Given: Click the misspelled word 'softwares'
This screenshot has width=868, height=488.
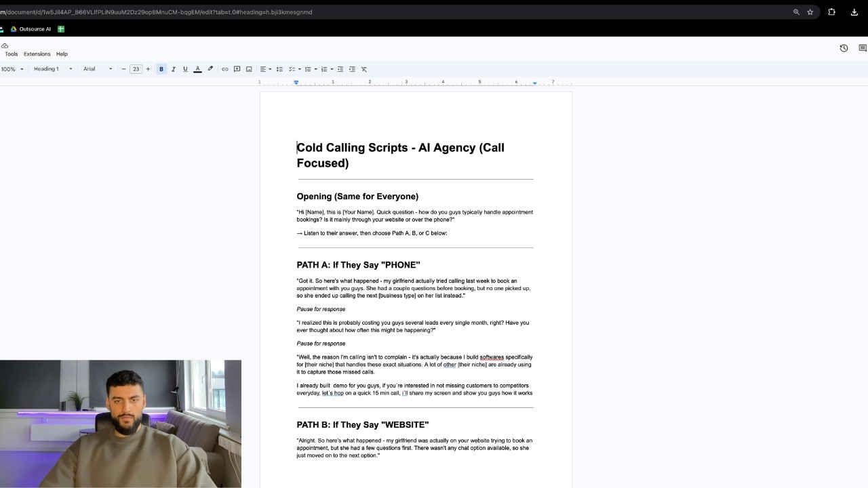Looking at the screenshot, I should (492, 357).
